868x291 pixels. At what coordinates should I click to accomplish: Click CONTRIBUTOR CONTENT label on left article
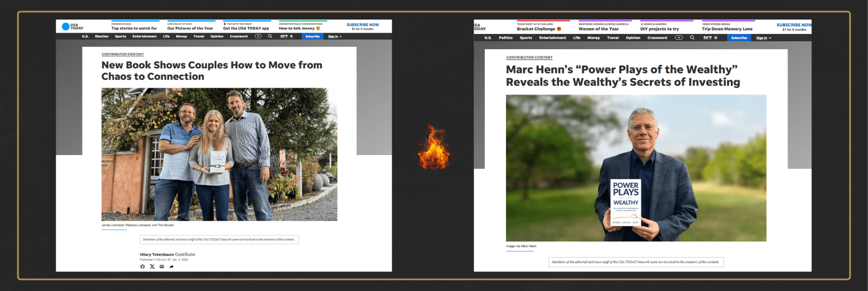coord(123,54)
